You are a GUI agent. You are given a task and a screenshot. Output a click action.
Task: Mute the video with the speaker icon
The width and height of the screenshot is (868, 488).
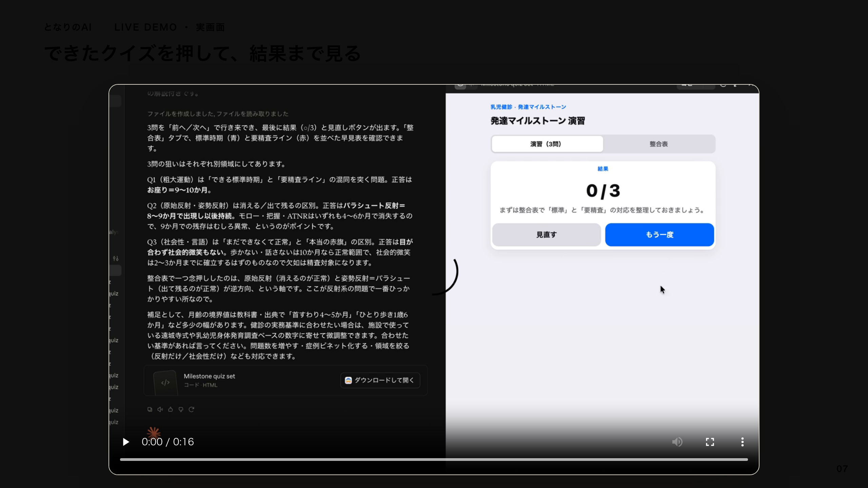pos(677,442)
